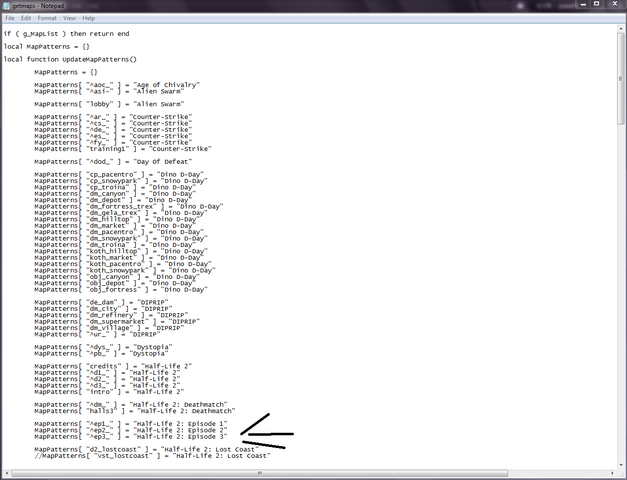Open the View menu

tap(69, 18)
